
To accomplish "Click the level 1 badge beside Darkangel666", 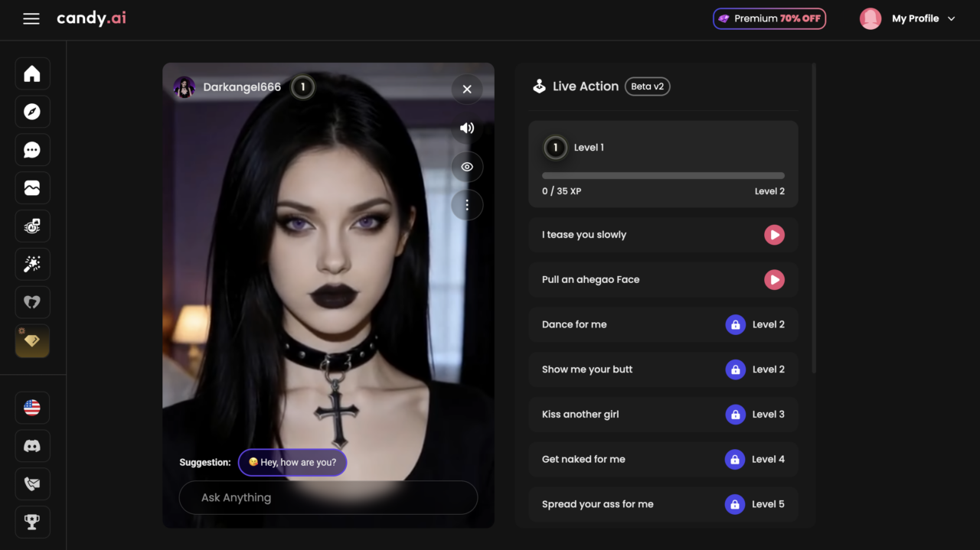I will [x=303, y=87].
